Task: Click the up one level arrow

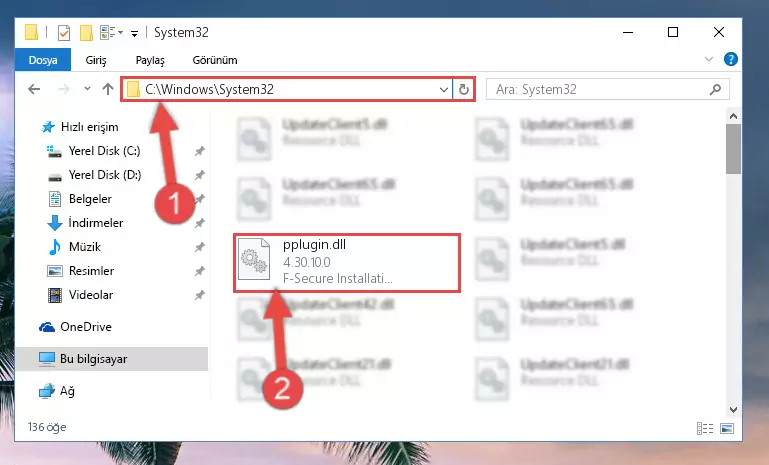Action: (108, 89)
